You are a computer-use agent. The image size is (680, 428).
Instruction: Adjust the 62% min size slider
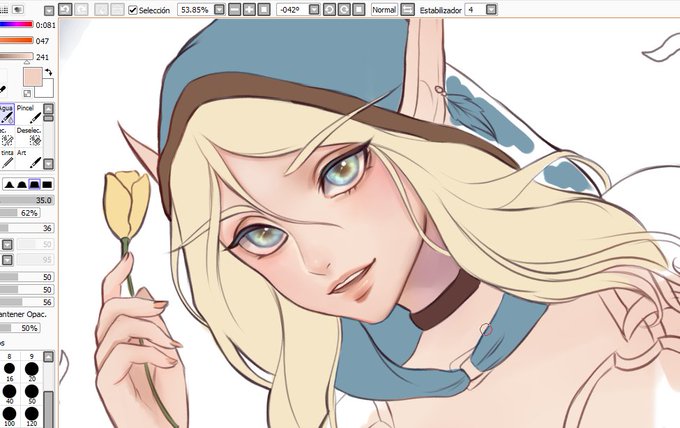pyautogui.click(x=20, y=213)
